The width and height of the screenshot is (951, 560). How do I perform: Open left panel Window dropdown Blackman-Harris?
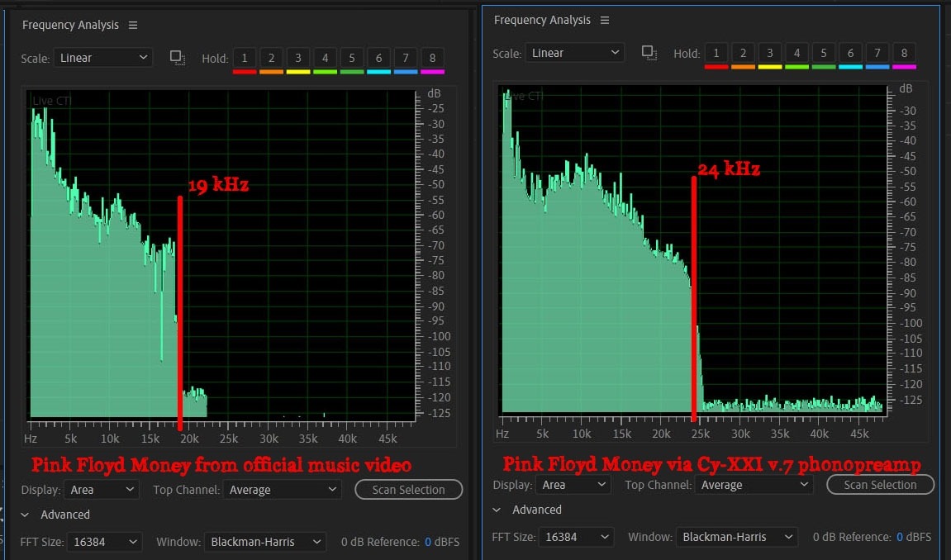(x=265, y=542)
